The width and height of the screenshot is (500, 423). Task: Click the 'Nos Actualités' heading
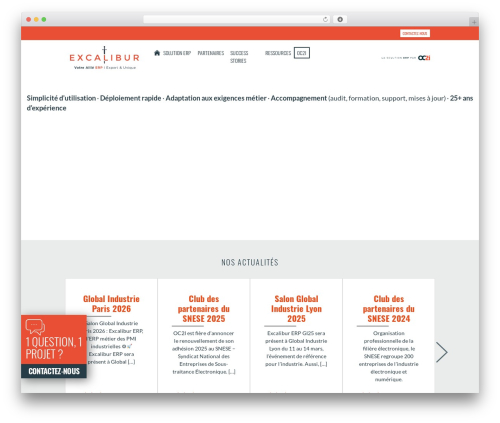pyautogui.click(x=250, y=262)
